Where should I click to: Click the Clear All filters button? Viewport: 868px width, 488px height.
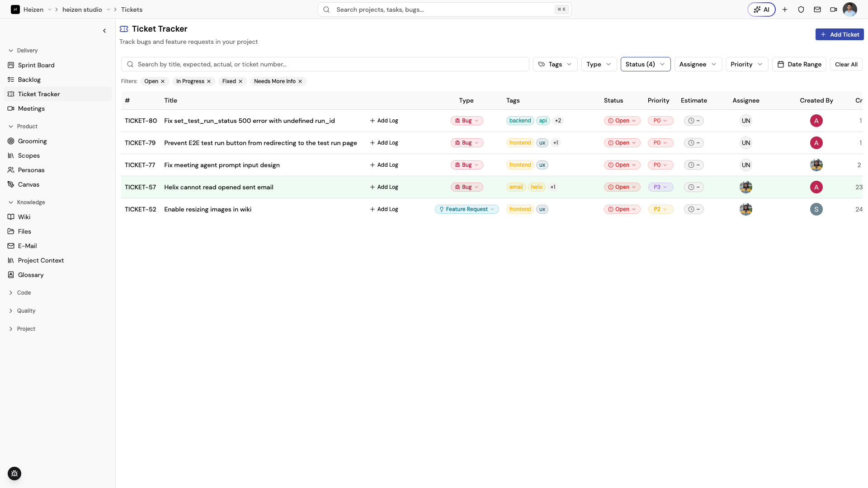846,64
